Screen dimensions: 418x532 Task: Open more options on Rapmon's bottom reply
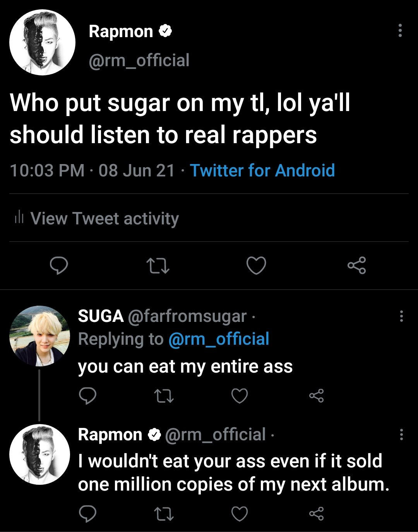tap(401, 434)
